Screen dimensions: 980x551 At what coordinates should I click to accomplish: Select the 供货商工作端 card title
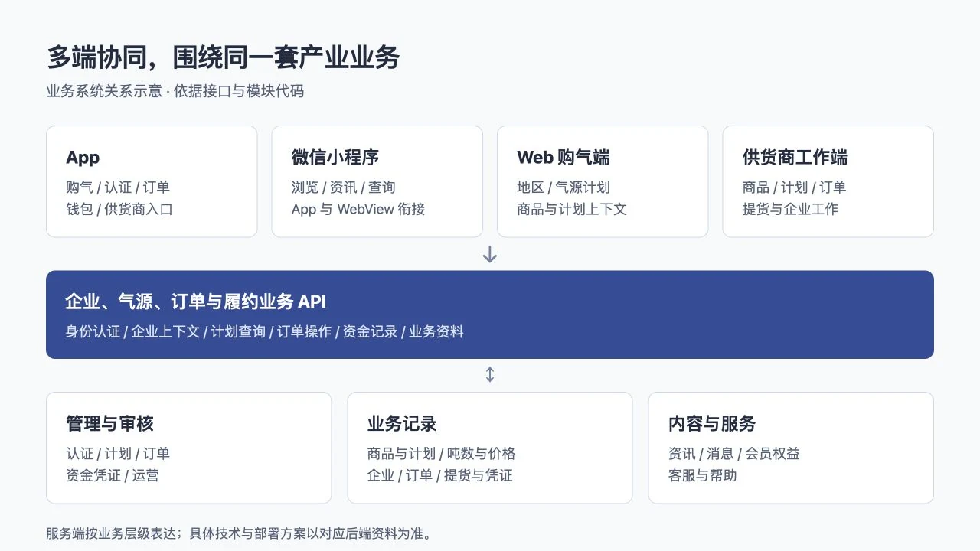point(795,158)
